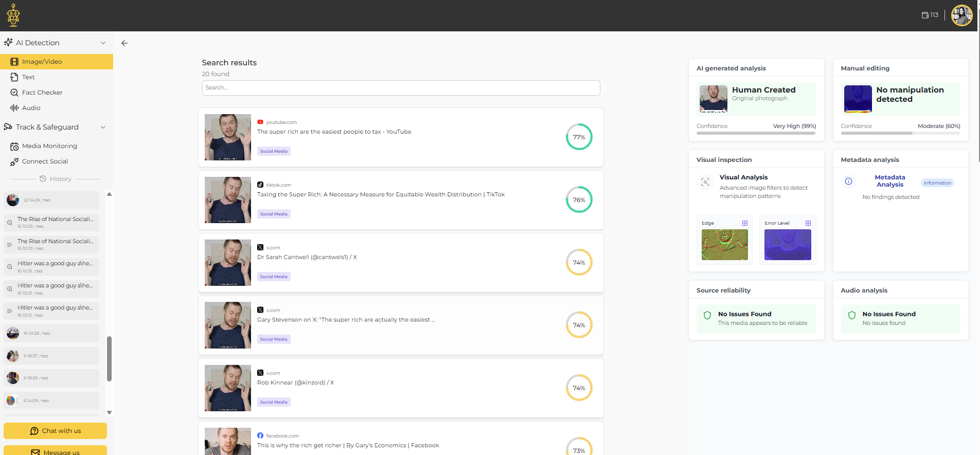Click the AI analysis confidence bar

[x=756, y=133]
